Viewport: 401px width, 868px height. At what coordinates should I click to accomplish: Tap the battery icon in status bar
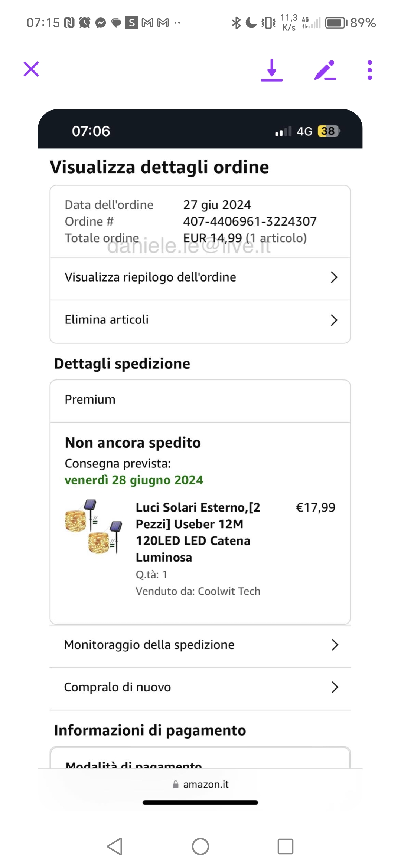pyautogui.click(x=336, y=23)
